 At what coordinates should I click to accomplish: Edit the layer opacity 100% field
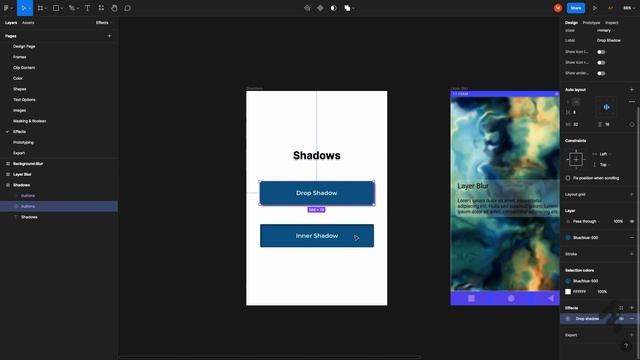coord(618,221)
